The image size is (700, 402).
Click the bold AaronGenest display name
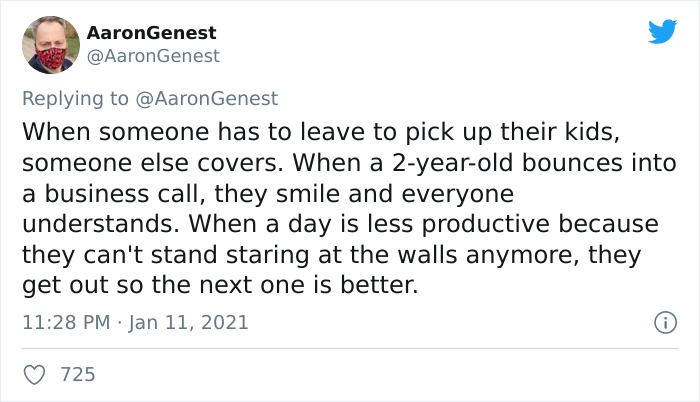(151, 33)
